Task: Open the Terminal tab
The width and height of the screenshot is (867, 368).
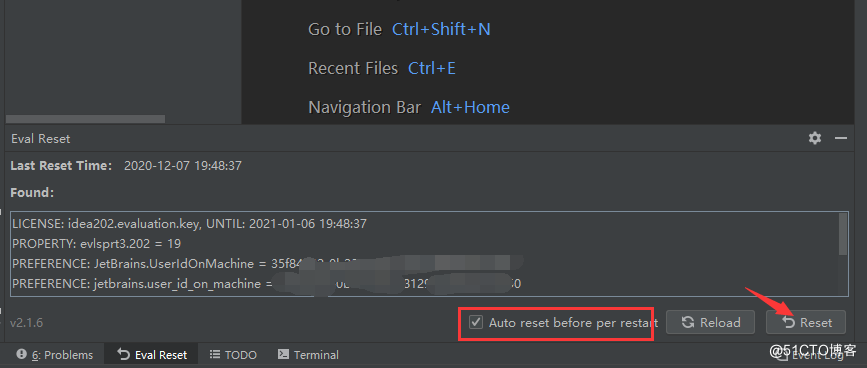Action: tap(308, 355)
